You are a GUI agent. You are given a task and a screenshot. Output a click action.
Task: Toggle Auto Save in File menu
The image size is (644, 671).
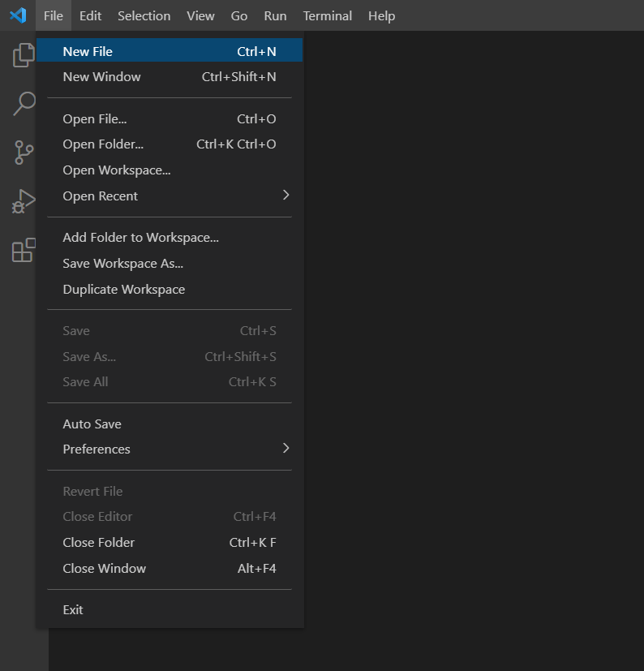92,424
